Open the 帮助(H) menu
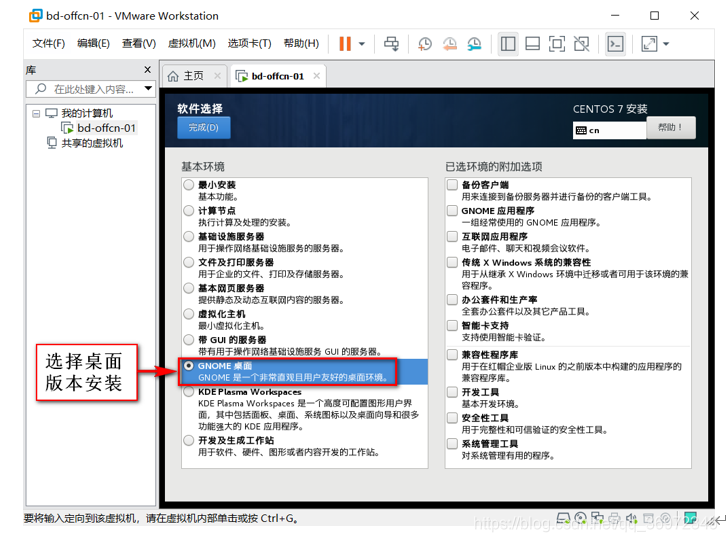Viewport: 727px width, 542px height. 301,44
